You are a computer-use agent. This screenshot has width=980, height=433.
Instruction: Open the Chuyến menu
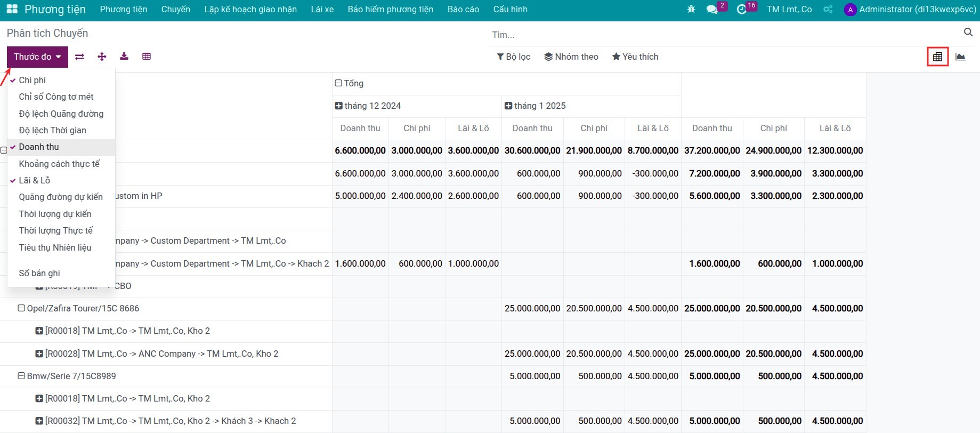[176, 10]
